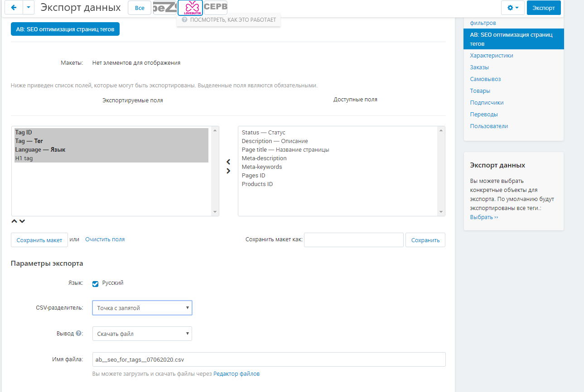584x392 pixels.
Task: Click the Экспорт button
Action: click(x=544, y=8)
